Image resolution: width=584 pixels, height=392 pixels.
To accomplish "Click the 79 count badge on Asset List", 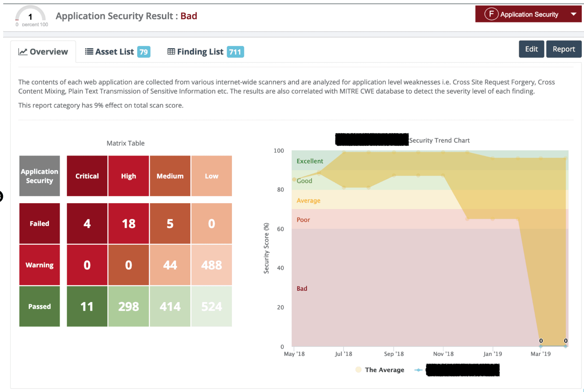I will pos(143,52).
